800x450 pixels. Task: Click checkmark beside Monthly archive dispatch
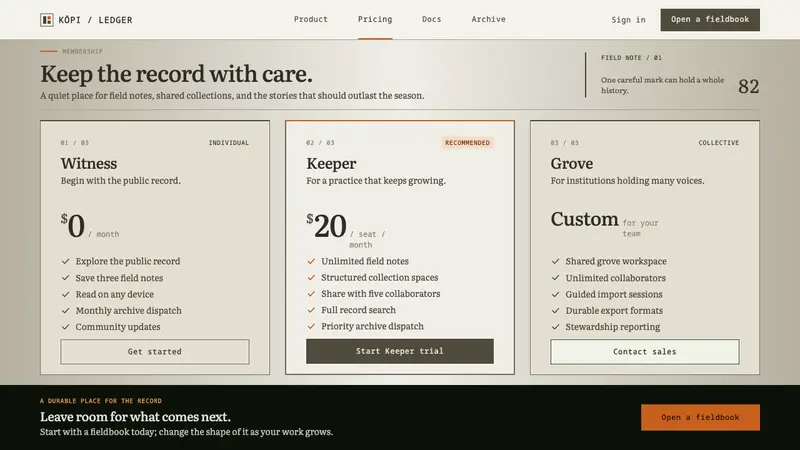[x=65, y=310]
